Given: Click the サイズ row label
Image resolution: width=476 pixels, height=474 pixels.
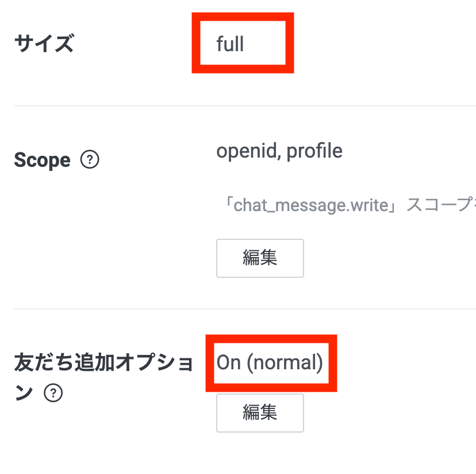Looking at the screenshot, I should [44, 44].
